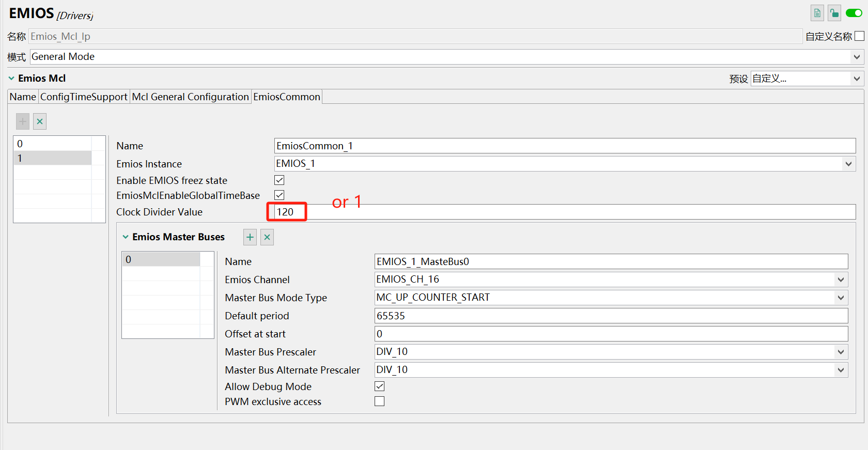The width and height of the screenshot is (868, 450).
Task: Disable the Allow Debug Mode checkbox
Action: [380, 386]
